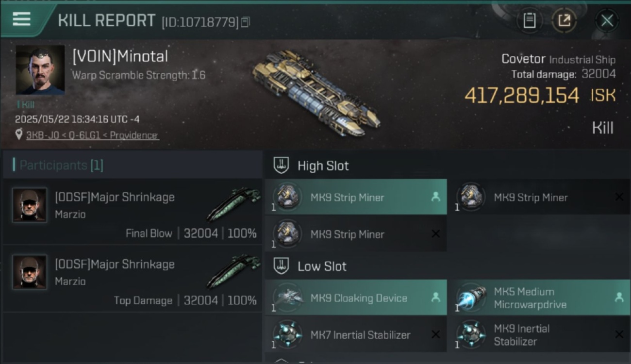Viewport: 631px width, 364px height.
Task: Click the Marzio ship icon in Final Blow row
Action: (x=234, y=204)
